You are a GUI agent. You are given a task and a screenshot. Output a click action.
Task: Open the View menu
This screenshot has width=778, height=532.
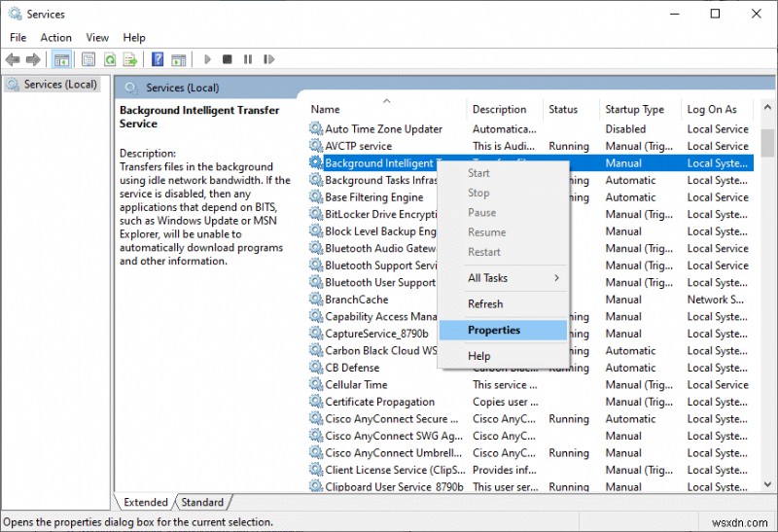97,37
